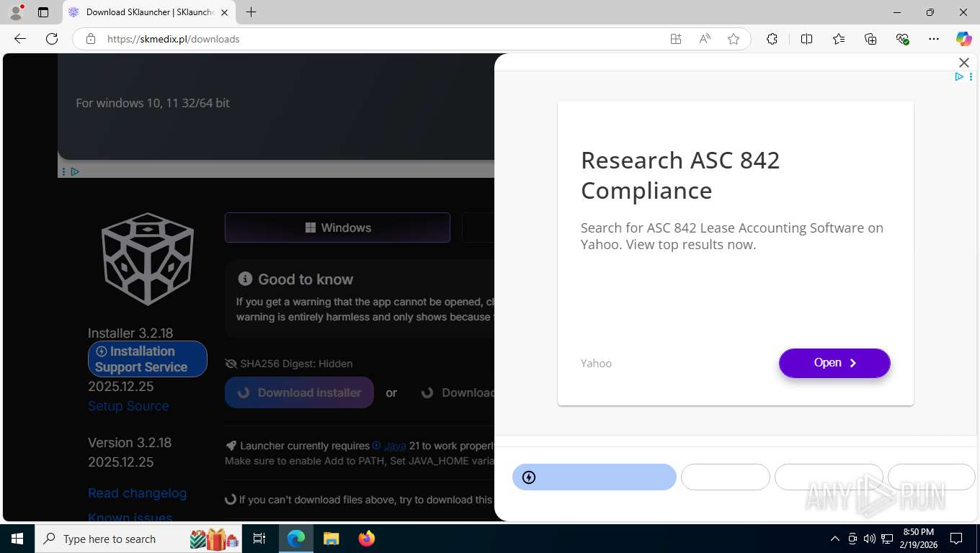Click the Research ASC 842 Compliance headline
Image resolution: width=980 pixels, height=553 pixels.
tap(680, 175)
